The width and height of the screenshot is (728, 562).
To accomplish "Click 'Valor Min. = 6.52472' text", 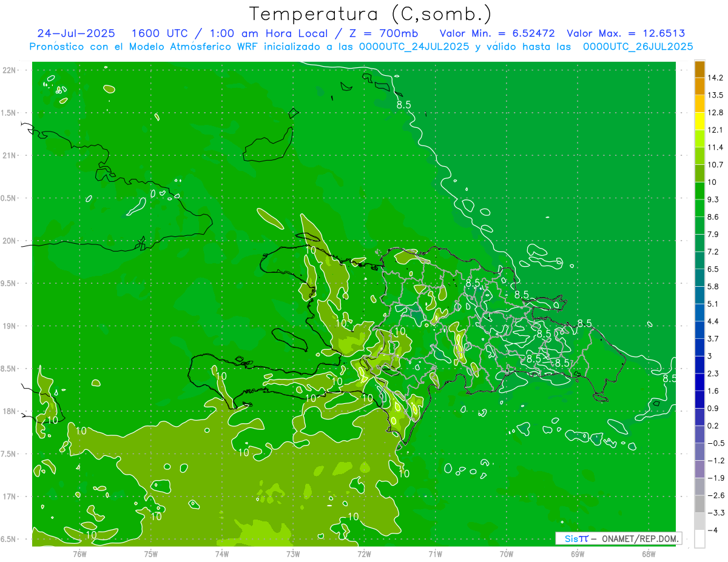I will (496, 33).
